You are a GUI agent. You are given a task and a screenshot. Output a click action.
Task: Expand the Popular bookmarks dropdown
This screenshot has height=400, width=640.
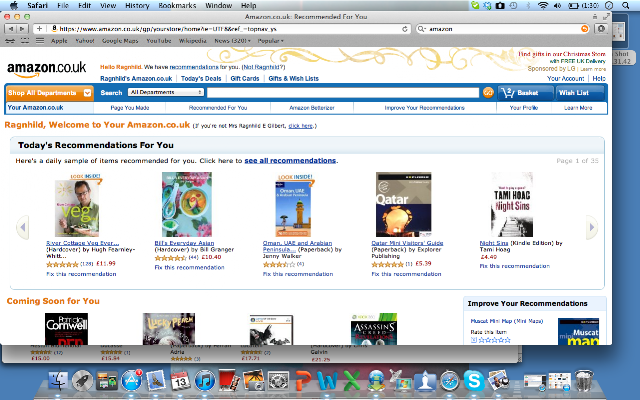(x=271, y=41)
